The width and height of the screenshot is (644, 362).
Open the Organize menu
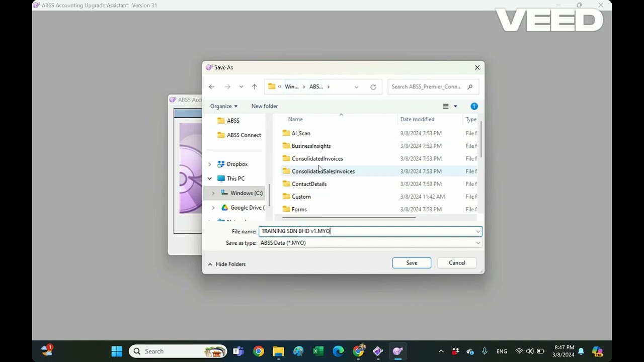(224, 106)
